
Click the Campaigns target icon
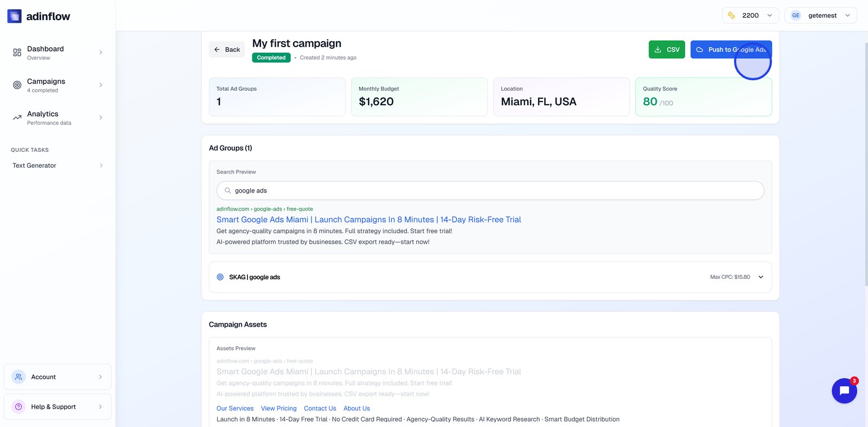(x=17, y=85)
